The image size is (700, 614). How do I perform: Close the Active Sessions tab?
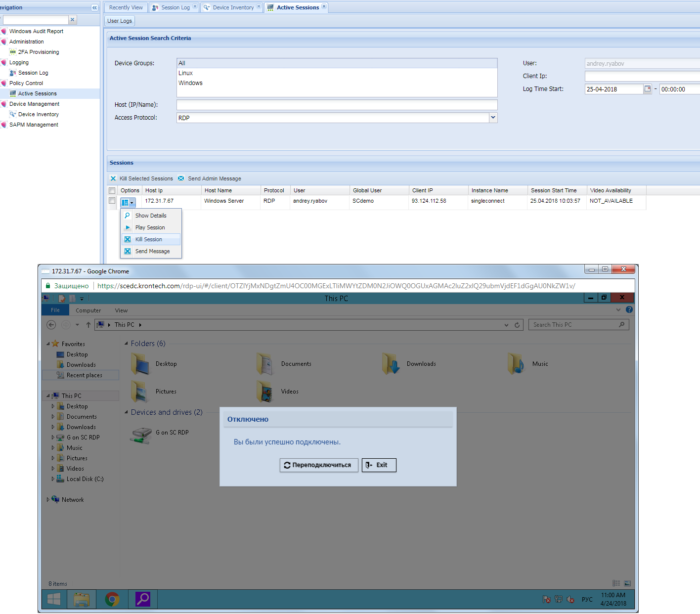click(324, 6)
